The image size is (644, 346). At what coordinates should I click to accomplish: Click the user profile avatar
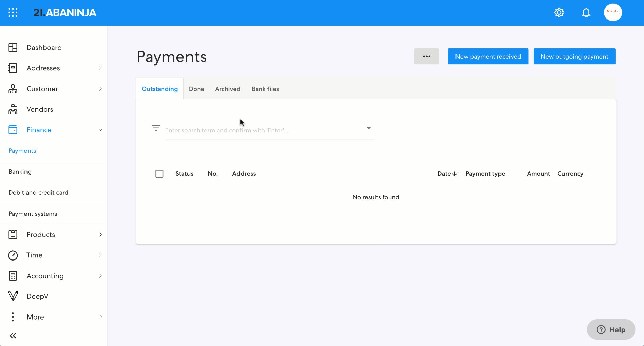click(x=613, y=13)
